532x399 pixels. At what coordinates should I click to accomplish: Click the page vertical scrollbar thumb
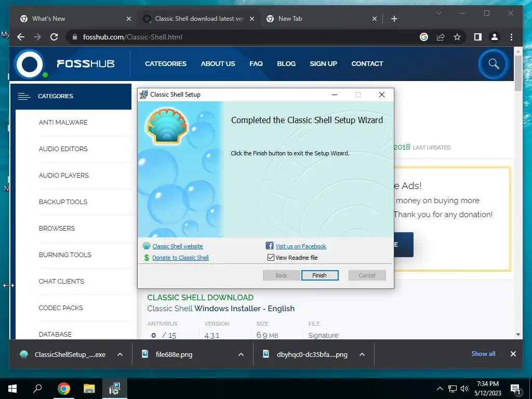518,73
